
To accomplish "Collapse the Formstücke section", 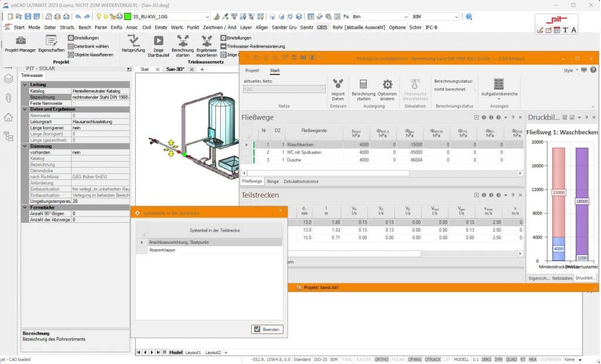I will 25,207.
